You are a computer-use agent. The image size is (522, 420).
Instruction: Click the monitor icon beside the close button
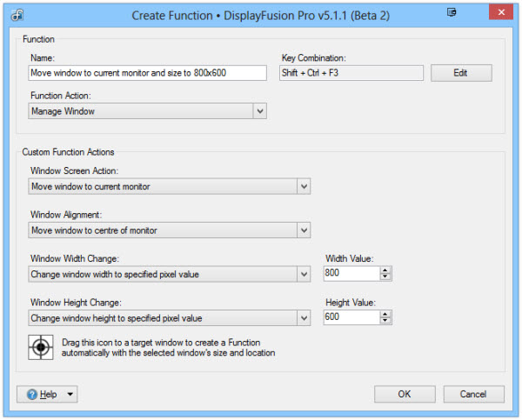[452, 13]
